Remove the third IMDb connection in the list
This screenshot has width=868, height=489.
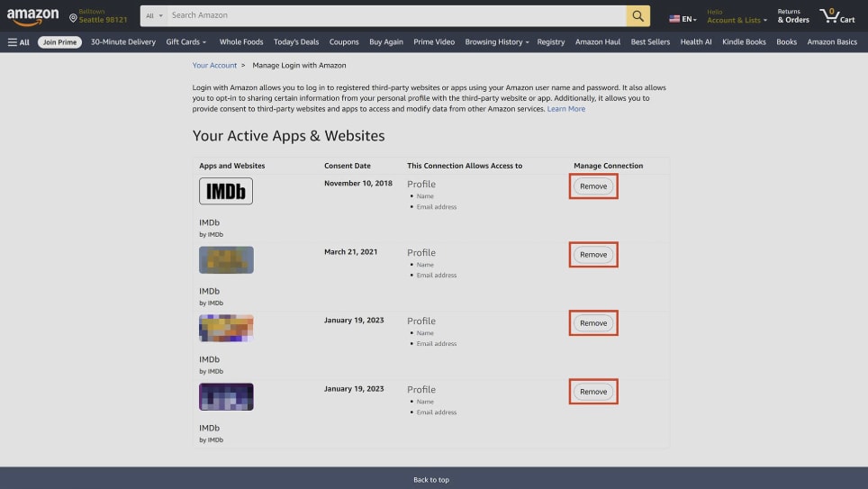pos(593,323)
